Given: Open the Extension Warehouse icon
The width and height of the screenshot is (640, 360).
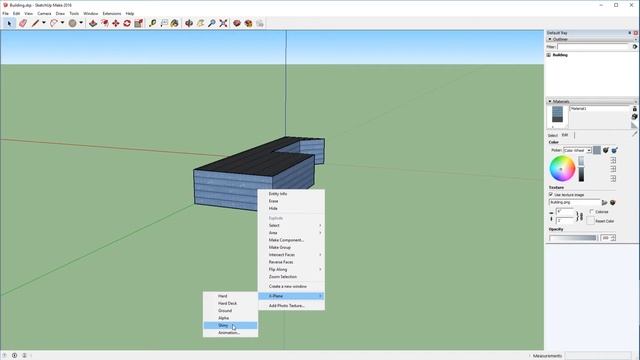Looking at the screenshot, I should [x=248, y=23].
